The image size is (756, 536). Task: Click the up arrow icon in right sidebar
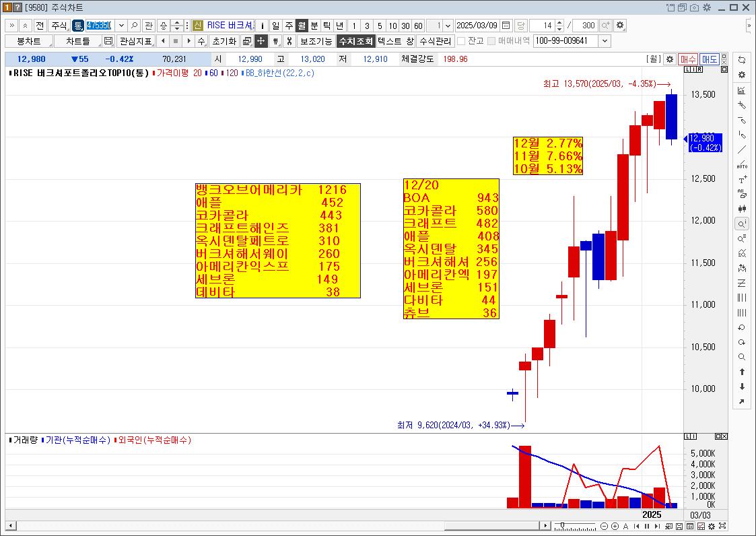[742, 372]
